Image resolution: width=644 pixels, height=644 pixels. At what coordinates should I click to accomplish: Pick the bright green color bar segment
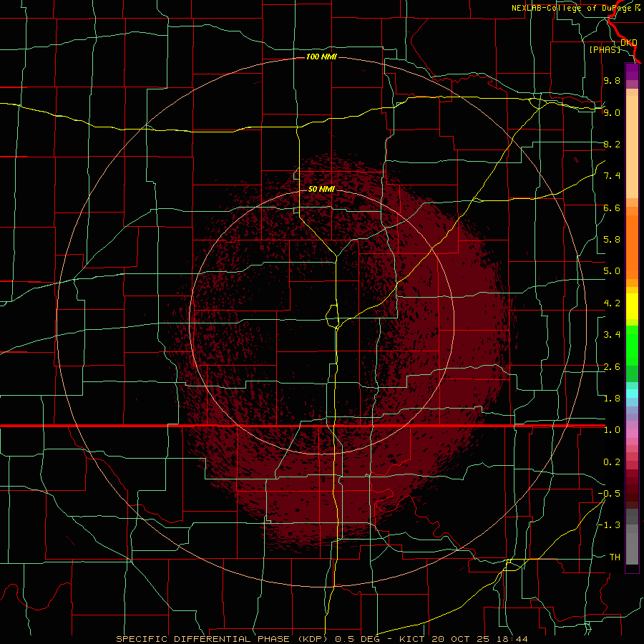(x=632, y=345)
